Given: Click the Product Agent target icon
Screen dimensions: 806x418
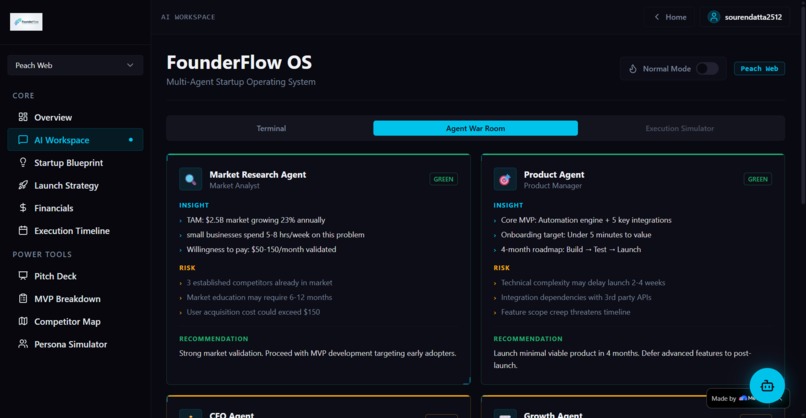Looking at the screenshot, I should pos(505,179).
